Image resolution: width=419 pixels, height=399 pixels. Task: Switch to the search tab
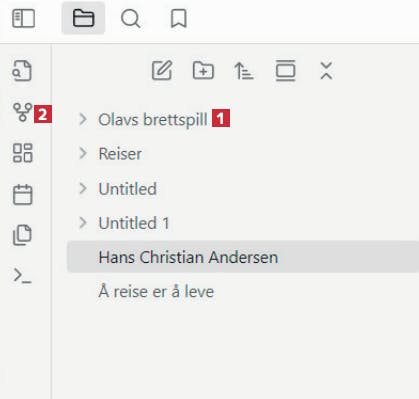(130, 18)
